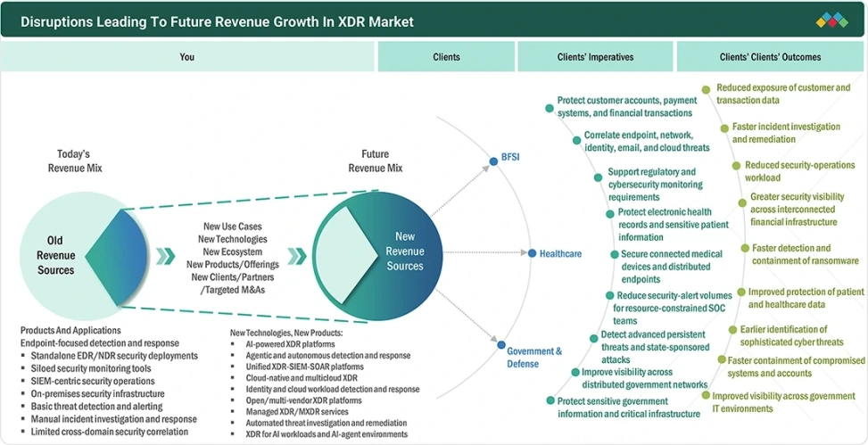Click green dot beside 'Faster detection and containment of ransomware'

(x=745, y=248)
